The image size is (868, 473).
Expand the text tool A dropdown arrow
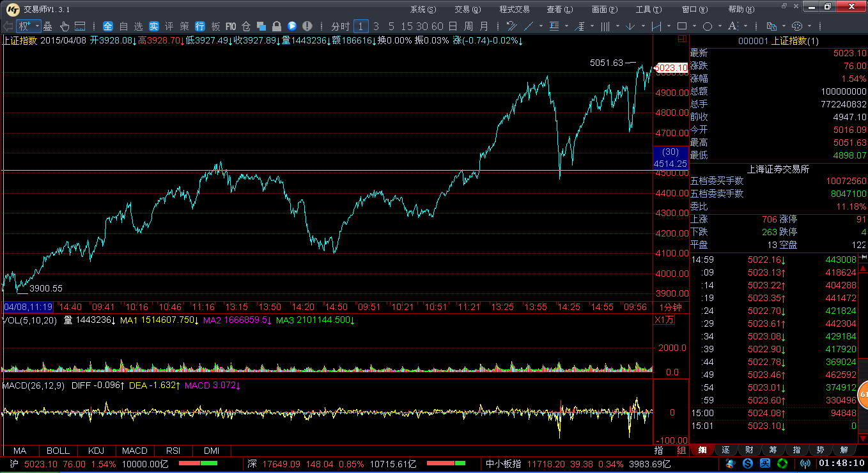point(745,26)
